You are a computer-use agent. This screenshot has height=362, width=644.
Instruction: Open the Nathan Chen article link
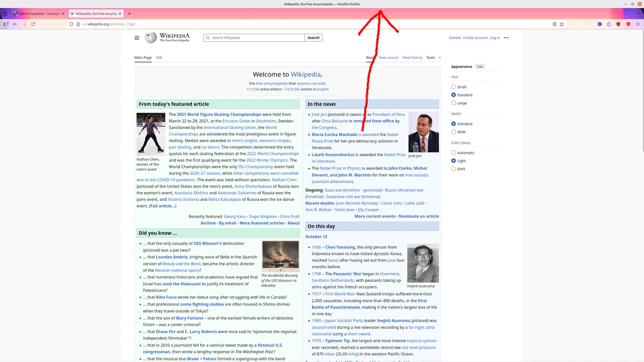tap(283, 180)
